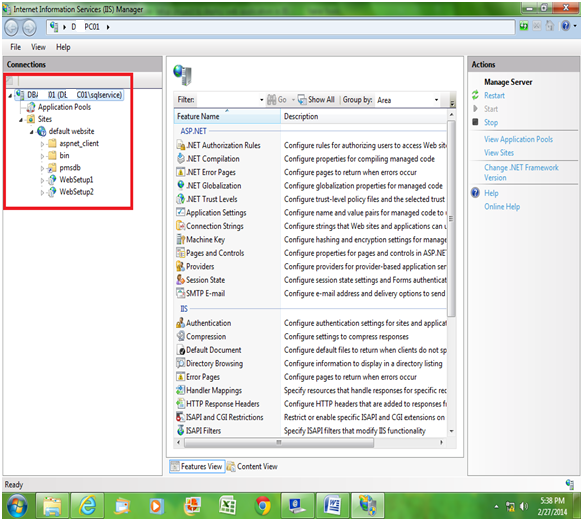
Task: Collapse the Sites tree node
Action: [21, 120]
